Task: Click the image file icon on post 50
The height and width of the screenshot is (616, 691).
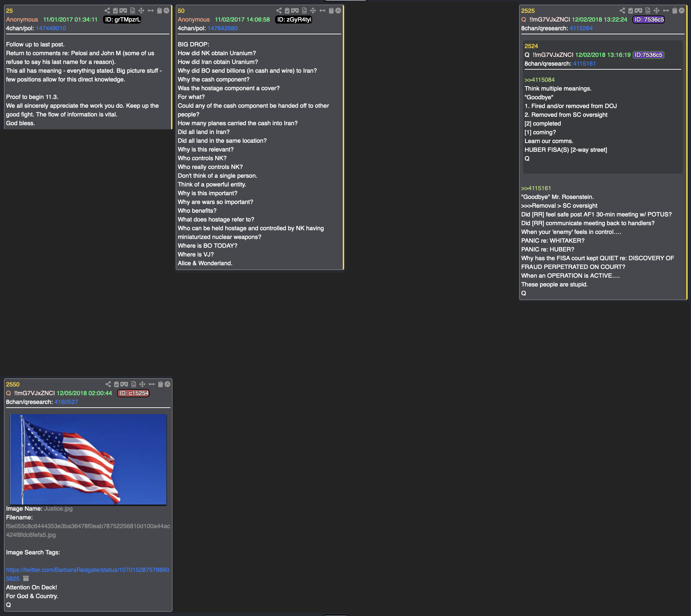Action: tap(304, 11)
